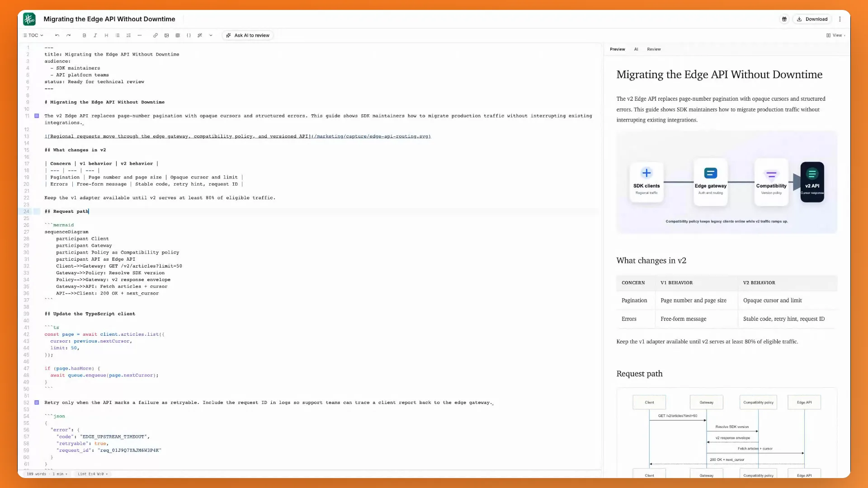This screenshot has width=868, height=488.
Task: Insert a hyperlink with the link icon
Action: (156, 35)
